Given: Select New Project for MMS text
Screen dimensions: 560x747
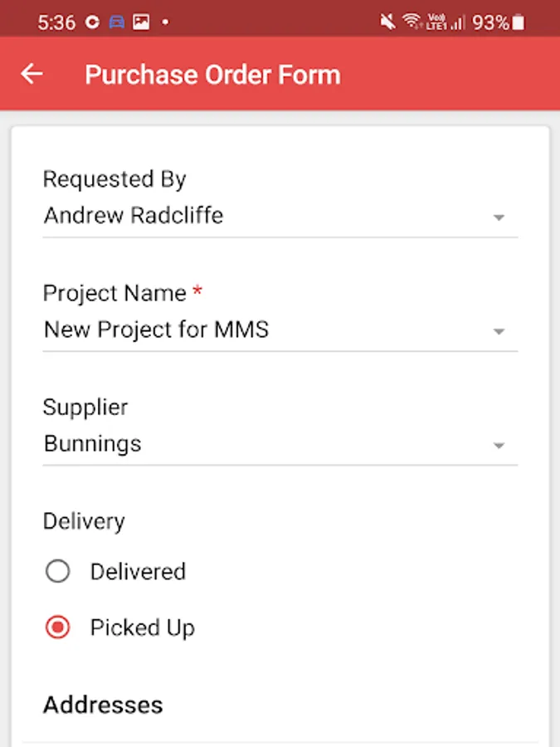Looking at the screenshot, I should pos(156,330).
